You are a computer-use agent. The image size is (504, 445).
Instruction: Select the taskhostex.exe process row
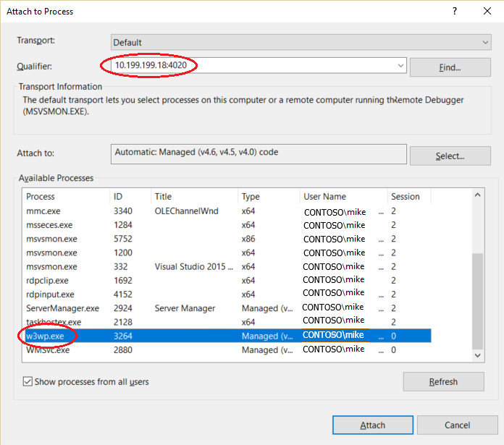(227, 322)
